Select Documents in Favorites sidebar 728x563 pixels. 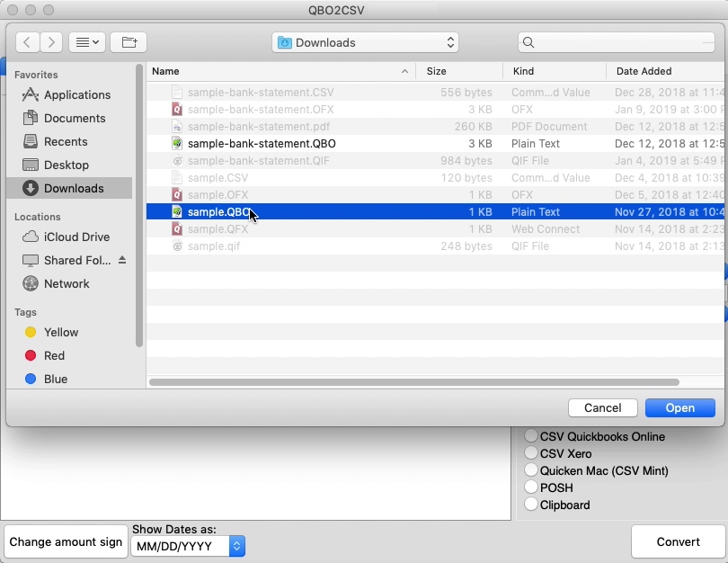coord(69,119)
